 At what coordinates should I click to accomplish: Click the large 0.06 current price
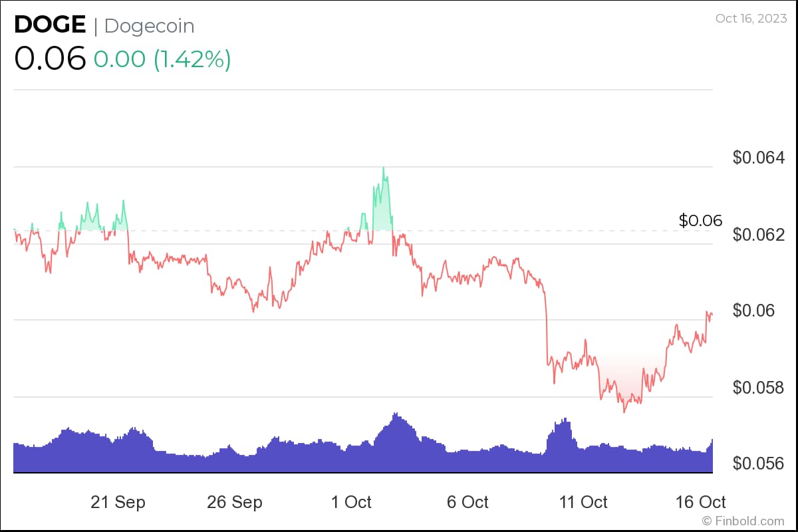(50, 59)
